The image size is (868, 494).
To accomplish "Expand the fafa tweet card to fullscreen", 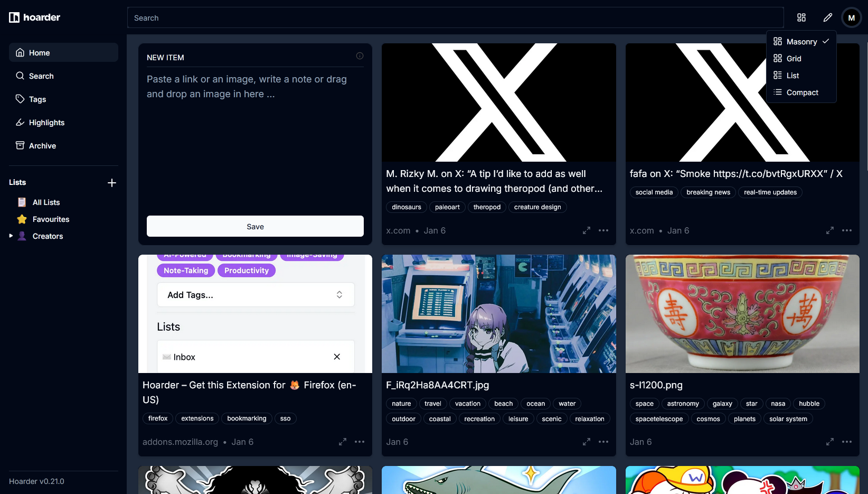I will tap(829, 230).
